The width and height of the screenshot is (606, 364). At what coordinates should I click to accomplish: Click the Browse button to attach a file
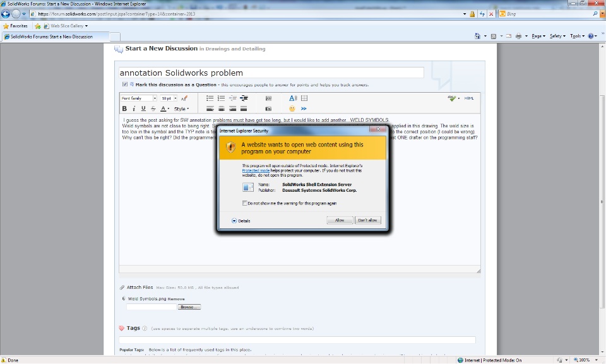[x=189, y=307]
